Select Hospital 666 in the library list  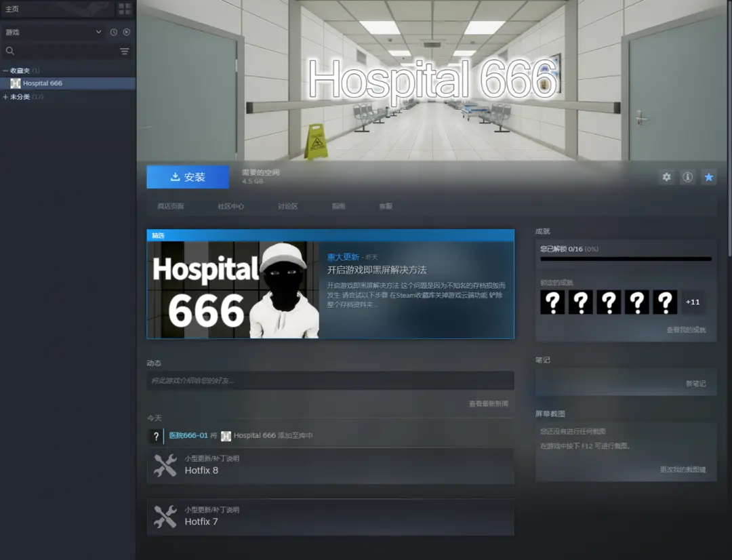(x=68, y=83)
